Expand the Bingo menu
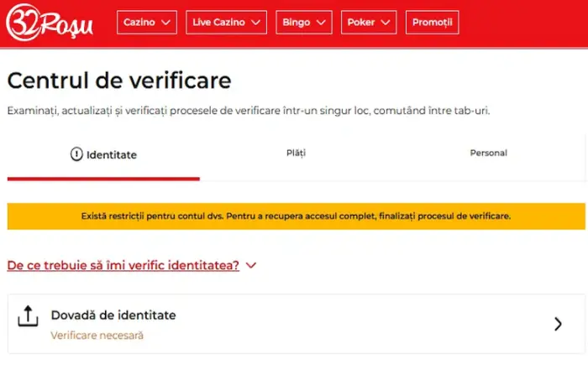 pos(304,23)
